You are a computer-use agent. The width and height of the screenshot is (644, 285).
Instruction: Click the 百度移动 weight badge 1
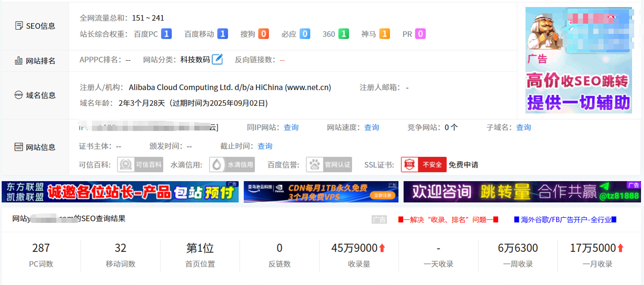(x=222, y=34)
